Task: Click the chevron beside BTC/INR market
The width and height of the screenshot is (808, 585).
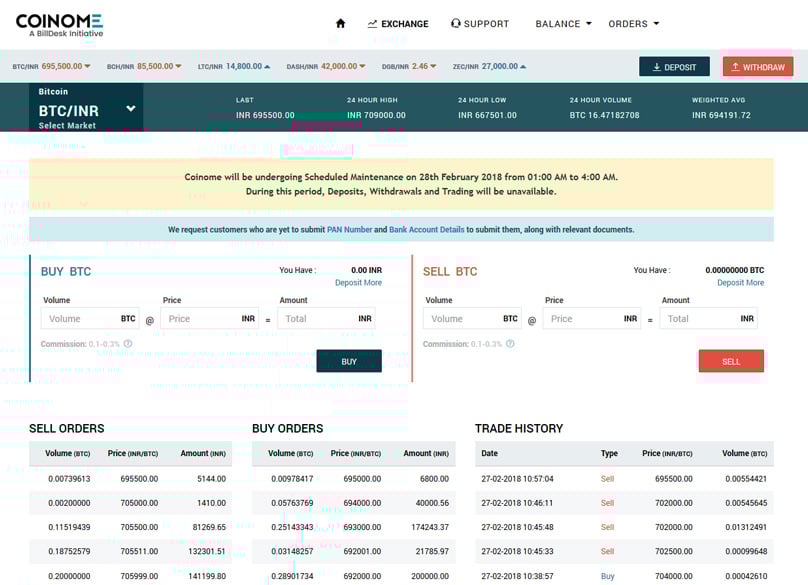Action: tap(131, 109)
